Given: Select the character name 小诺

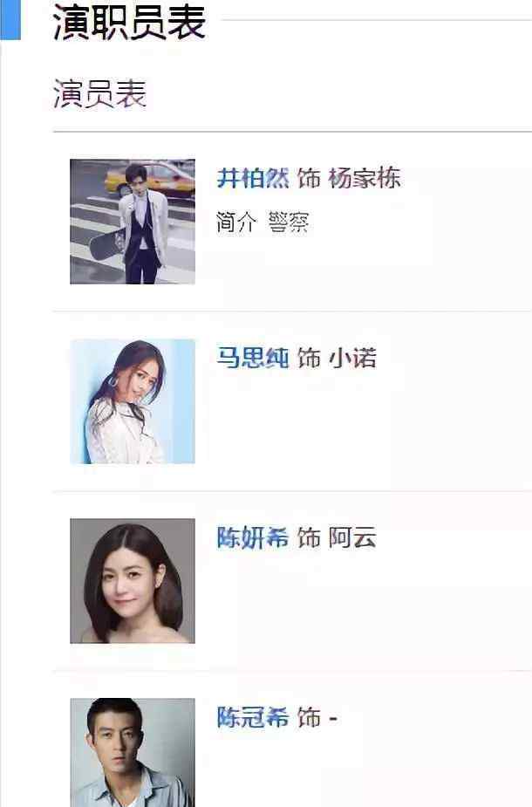Looking at the screenshot, I should (x=352, y=358).
